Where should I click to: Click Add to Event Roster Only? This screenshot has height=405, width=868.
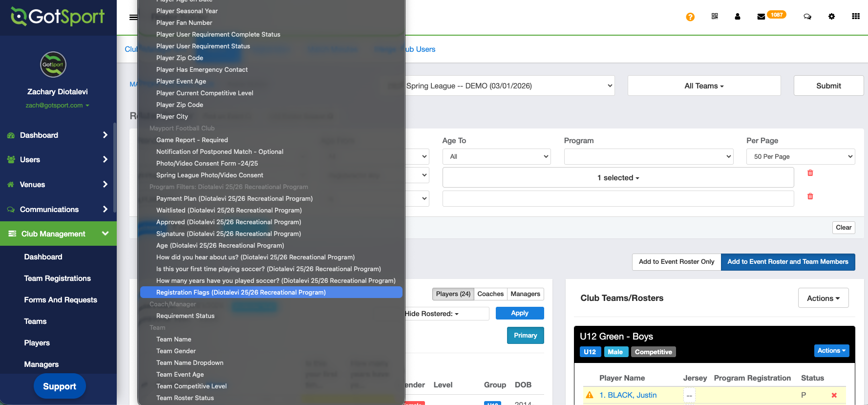pos(676,262)
